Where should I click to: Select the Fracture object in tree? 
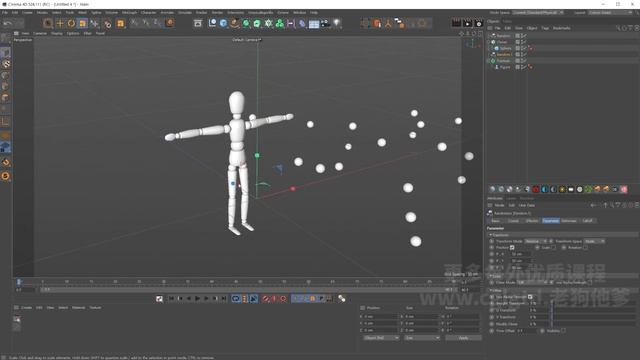503,61
